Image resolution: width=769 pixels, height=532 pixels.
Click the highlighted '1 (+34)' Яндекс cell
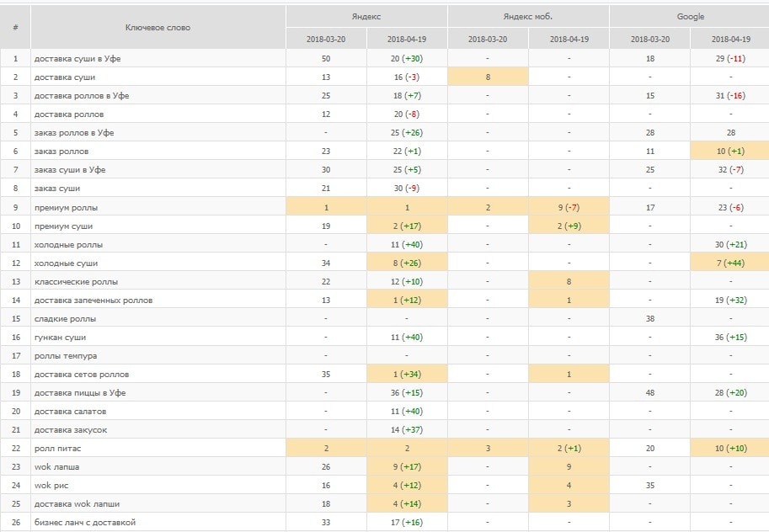click(407, 374)
